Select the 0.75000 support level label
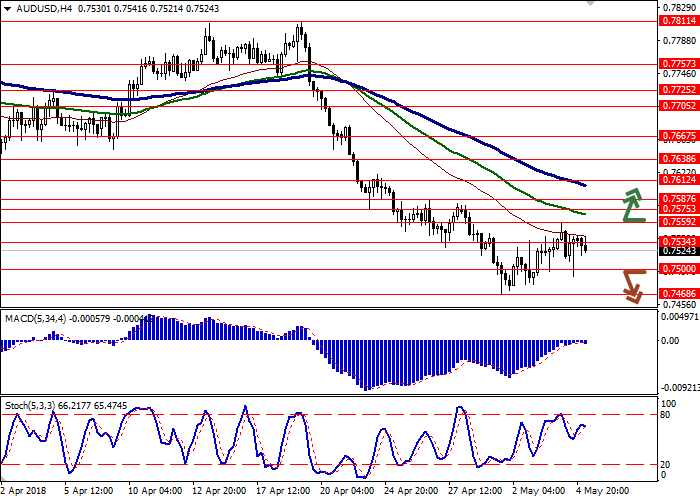The width and height of the screenshot is (700, 500). (677, 269)
